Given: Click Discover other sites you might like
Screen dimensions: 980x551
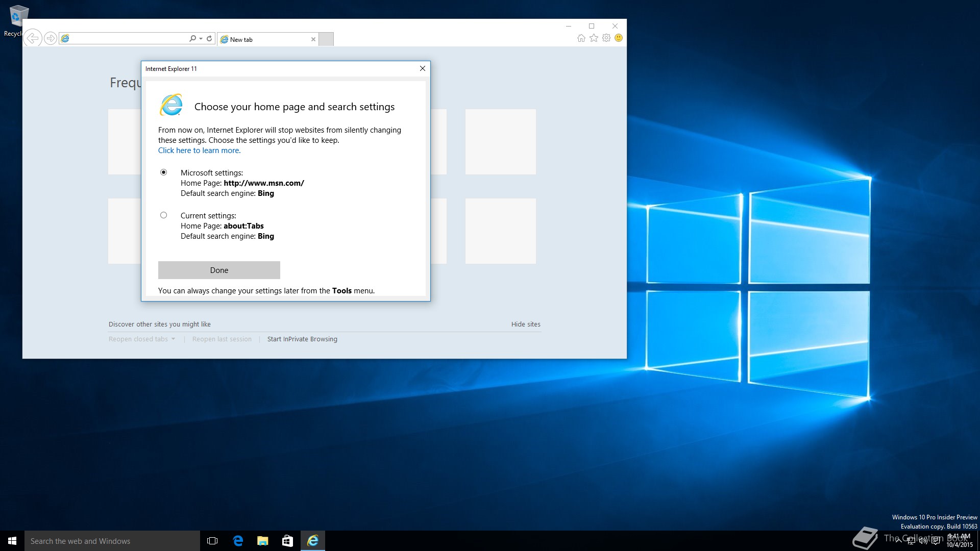Looking at the screenshot, I should pyautogui.click(x=160, y=324).
